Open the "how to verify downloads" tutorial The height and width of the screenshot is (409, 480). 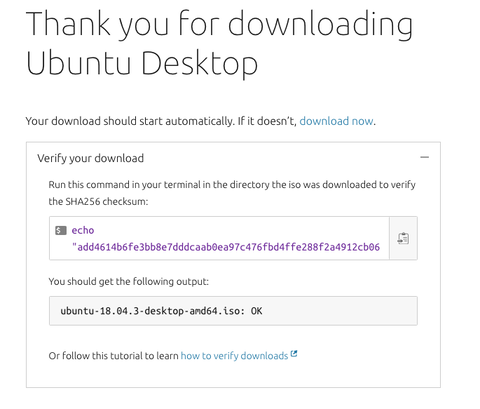234,356
